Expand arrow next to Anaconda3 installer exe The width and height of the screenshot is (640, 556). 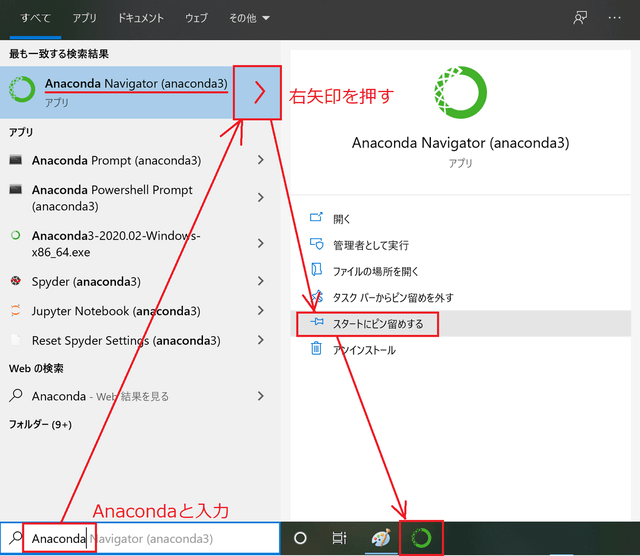(261, 243)
